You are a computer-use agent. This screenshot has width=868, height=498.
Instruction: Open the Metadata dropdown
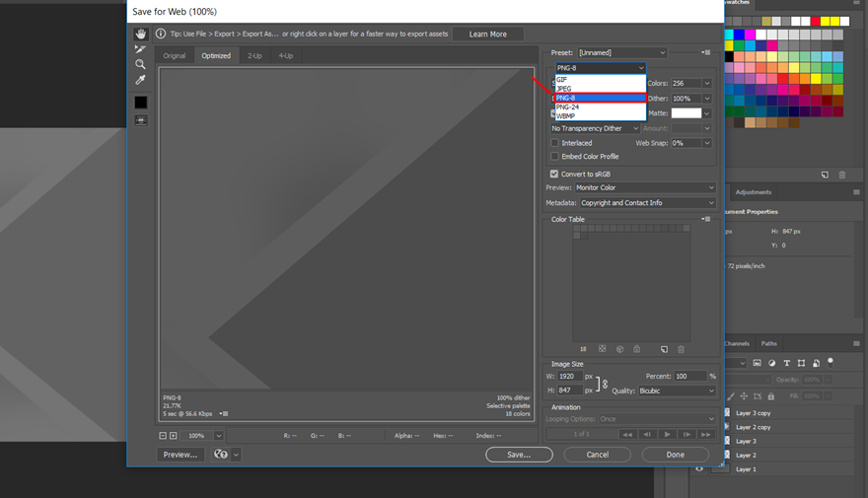(647, 203)
